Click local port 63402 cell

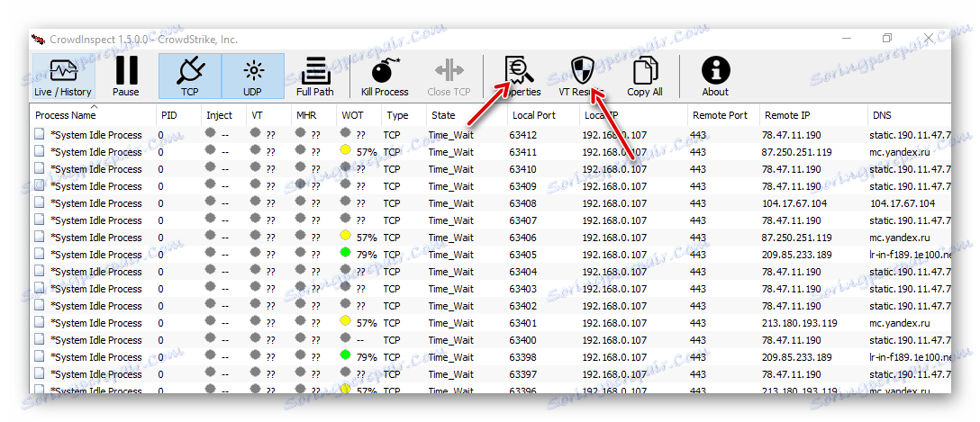tap(523, 306)
